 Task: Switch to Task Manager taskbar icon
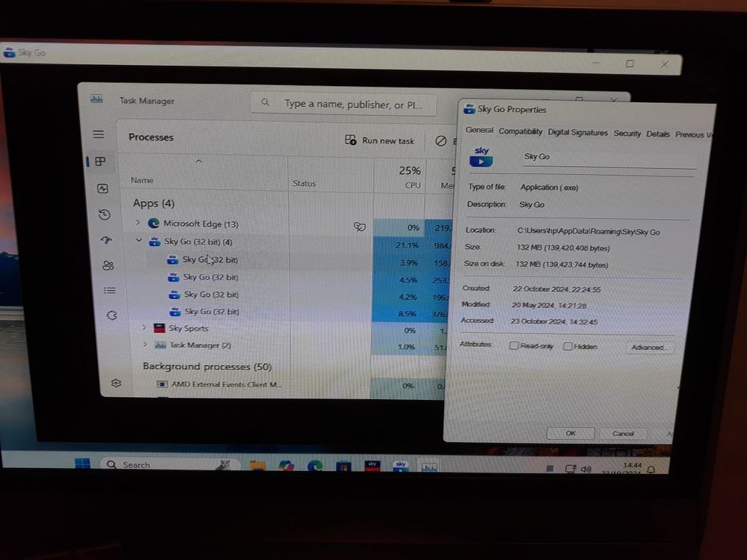[x=429, y=467]
